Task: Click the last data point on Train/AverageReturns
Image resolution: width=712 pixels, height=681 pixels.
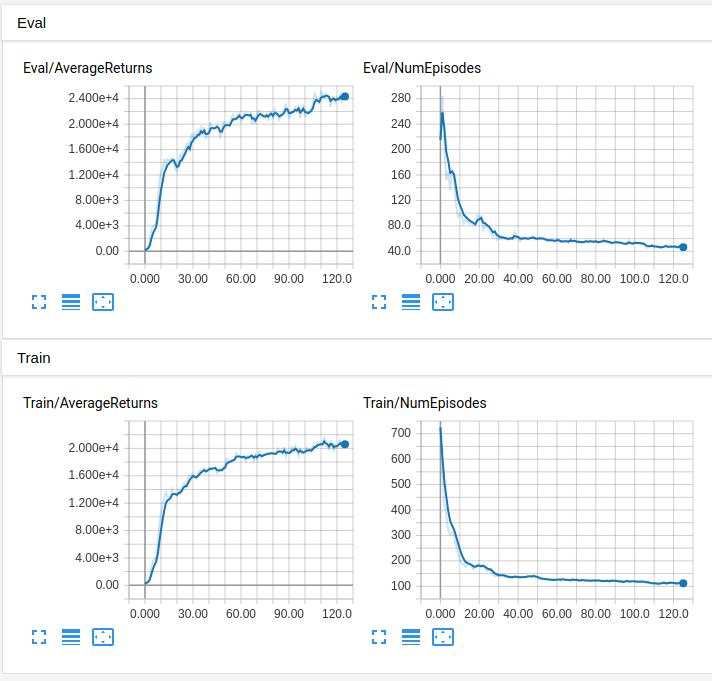Action: (x=345, y=444)
